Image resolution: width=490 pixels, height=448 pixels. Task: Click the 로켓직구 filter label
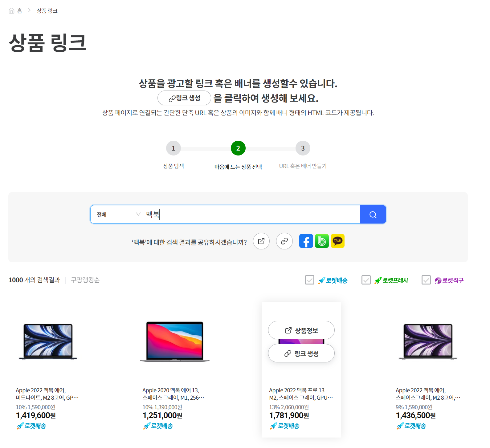tap(449, 280)
